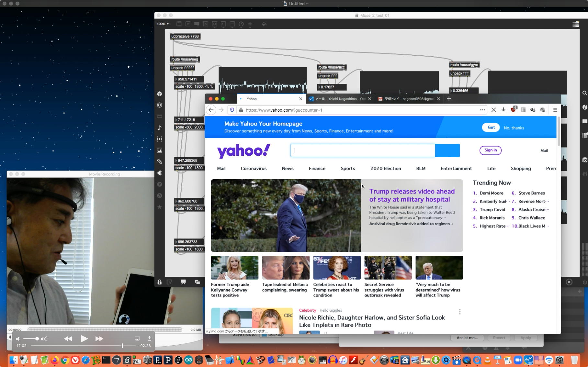The height and width of the screenshot is (367, 588).
Task: Switch to the Yoichi Nagashima mail tab
Action: [x=340, y=99]
